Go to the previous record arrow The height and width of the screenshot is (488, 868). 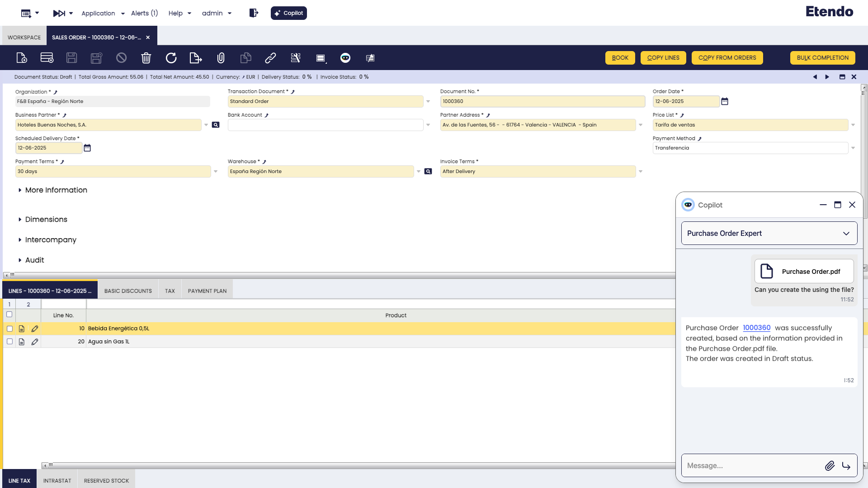815,77
